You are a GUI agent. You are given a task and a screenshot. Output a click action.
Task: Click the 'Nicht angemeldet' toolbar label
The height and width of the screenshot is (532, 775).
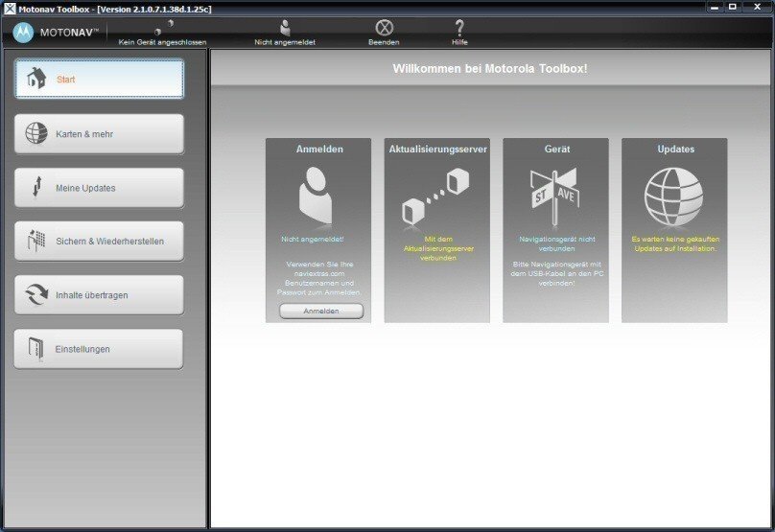(x=285, y=42)
